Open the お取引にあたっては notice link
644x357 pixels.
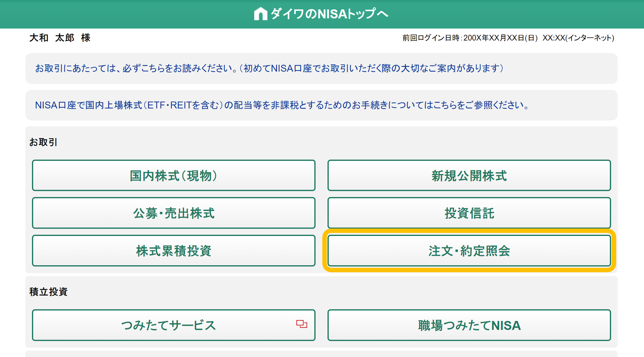269,68
